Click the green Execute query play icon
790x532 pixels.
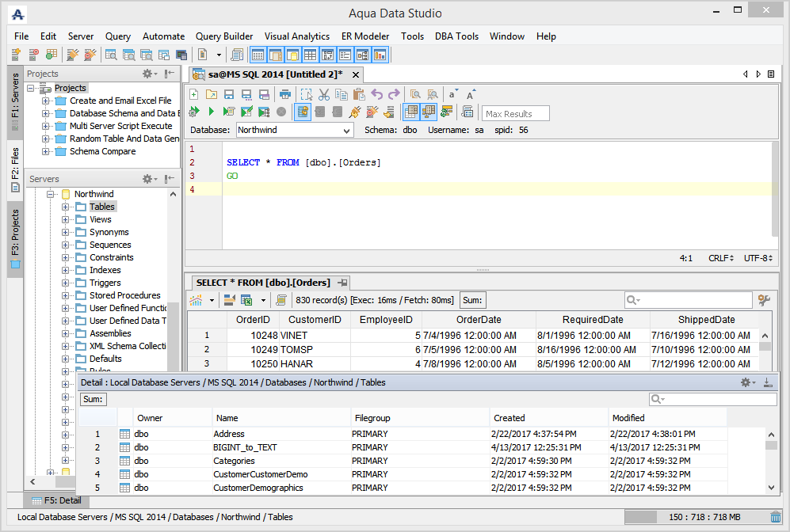tap(212, 112)
